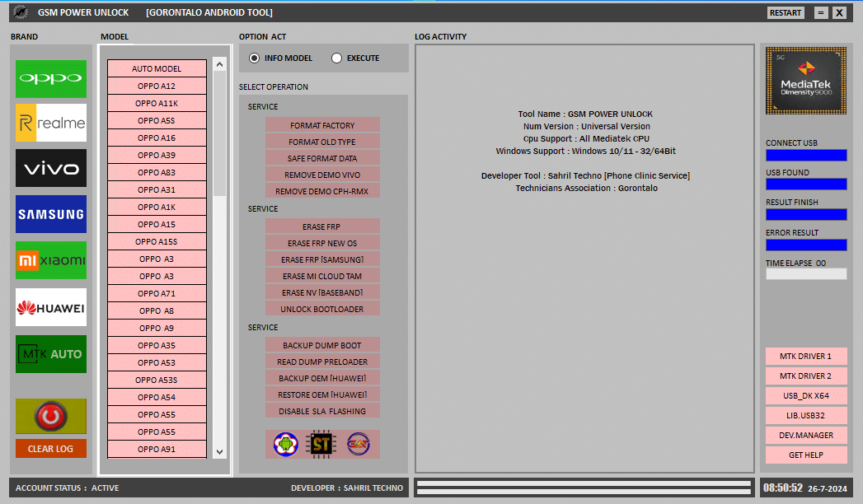Choose the Huawei brand logo
Viewport: 863px width, 504px height.
50,307
